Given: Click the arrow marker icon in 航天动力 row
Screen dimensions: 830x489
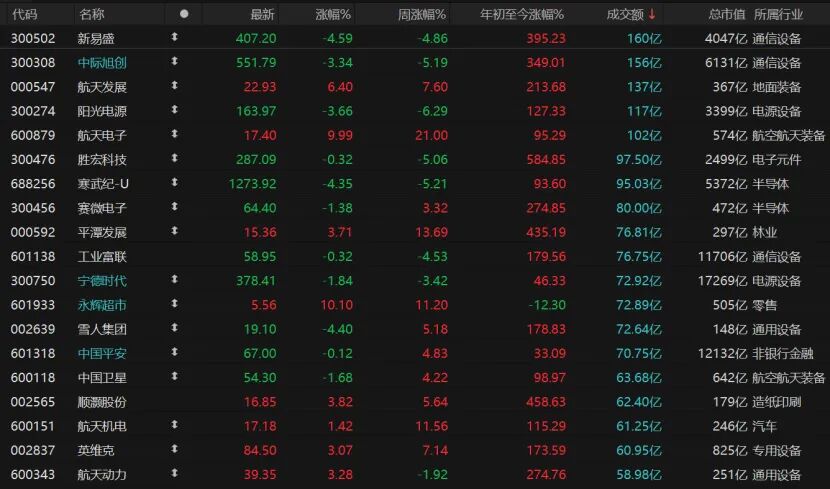Looking at the screenshot, I should coord(175,474).
